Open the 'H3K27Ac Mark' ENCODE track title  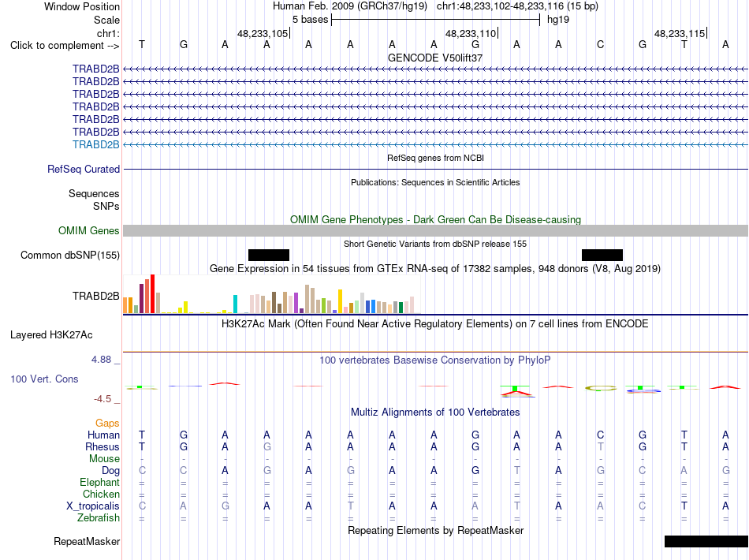(x=435, y=324)
